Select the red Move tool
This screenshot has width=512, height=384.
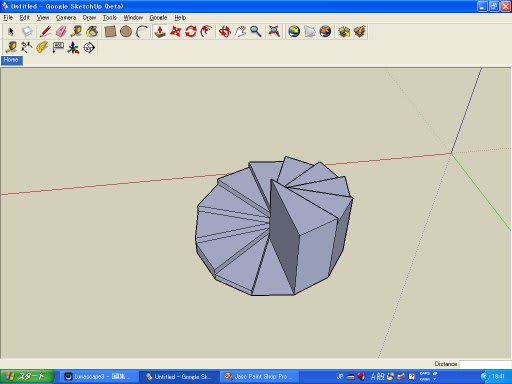point(176,32)
